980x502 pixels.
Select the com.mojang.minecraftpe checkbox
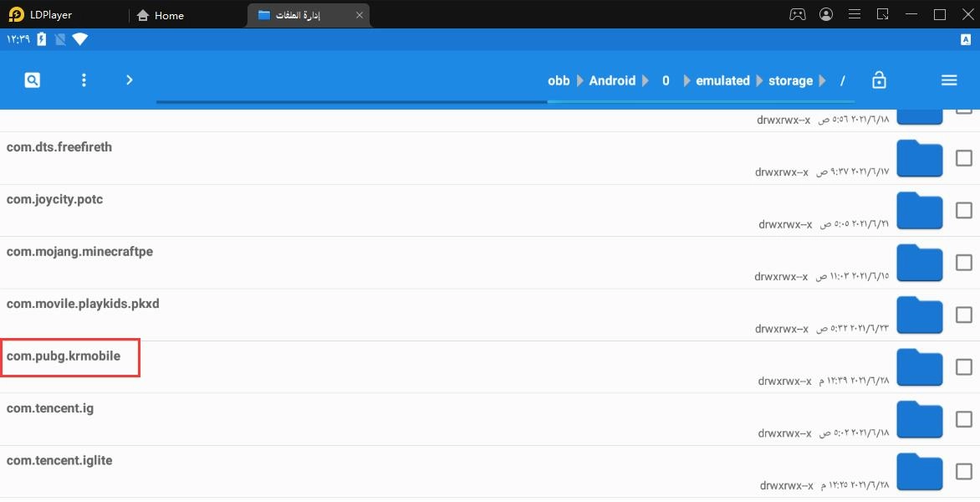click(963, 263)
